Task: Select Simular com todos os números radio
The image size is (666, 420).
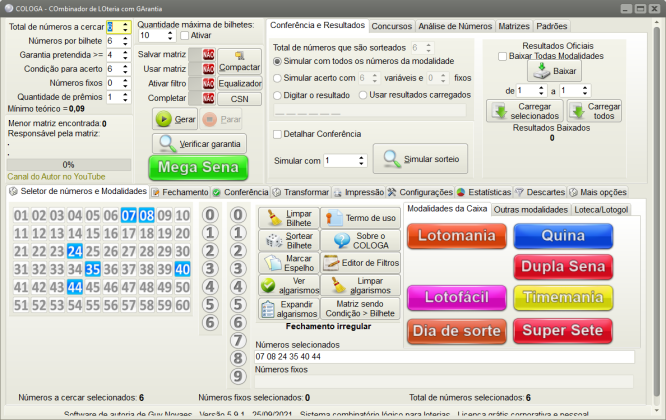Action: 277,61
